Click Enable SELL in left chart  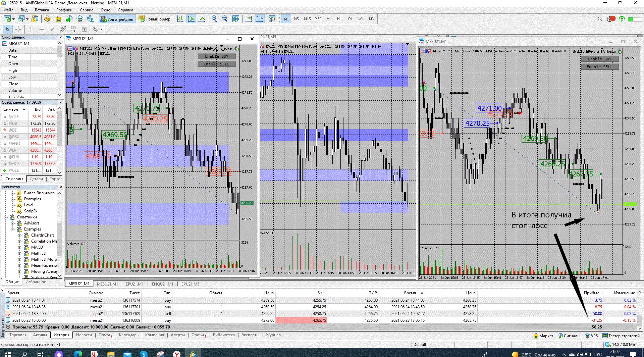coord(217,64)
